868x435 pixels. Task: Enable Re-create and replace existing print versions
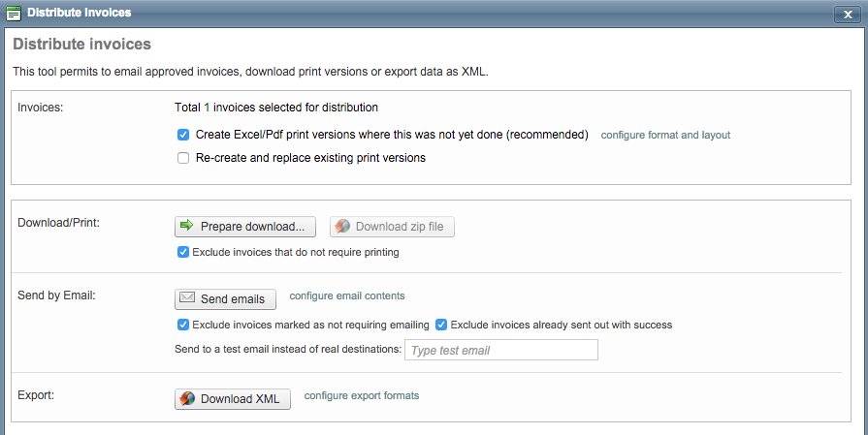tap(183, 157)
